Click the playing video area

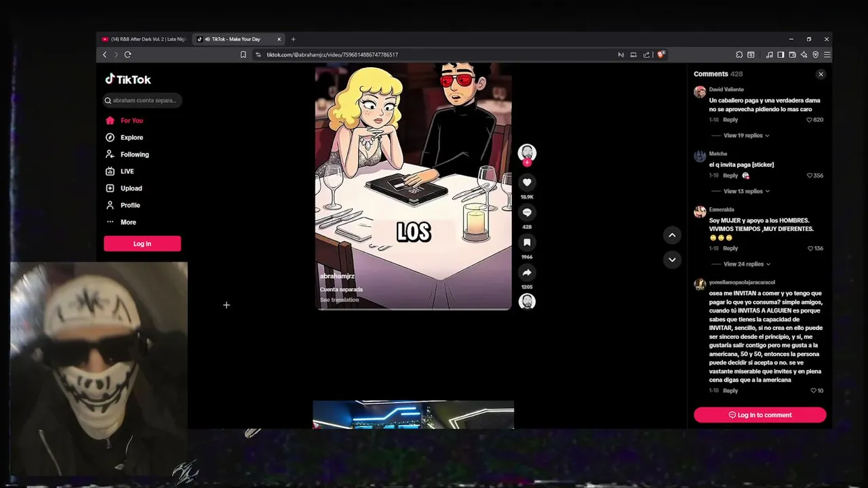tap(414, 186)
